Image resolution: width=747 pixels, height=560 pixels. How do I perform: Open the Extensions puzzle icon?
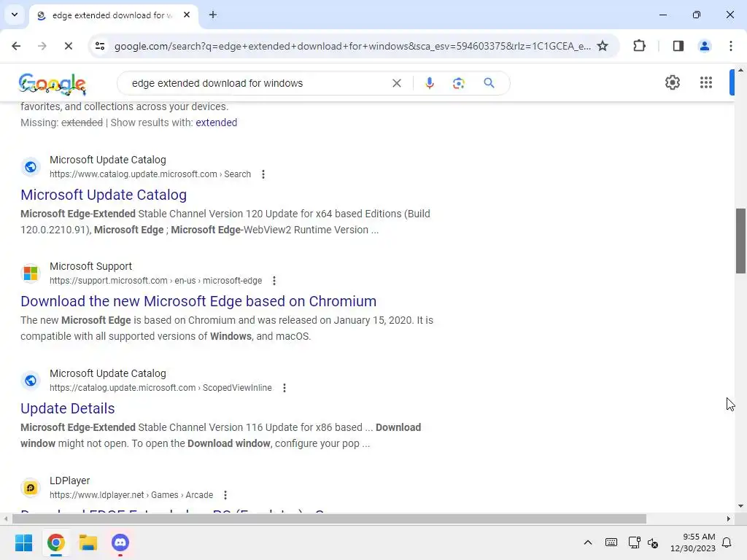click(639, 46)
